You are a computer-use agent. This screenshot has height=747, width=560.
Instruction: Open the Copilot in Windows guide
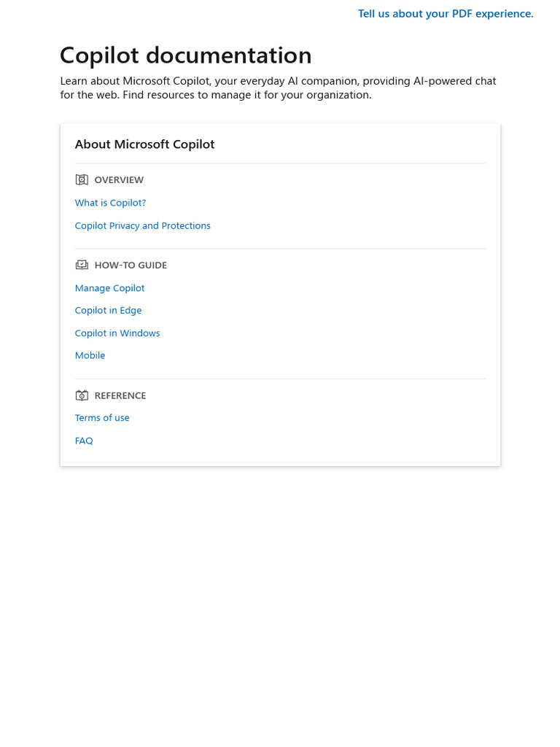117,333
